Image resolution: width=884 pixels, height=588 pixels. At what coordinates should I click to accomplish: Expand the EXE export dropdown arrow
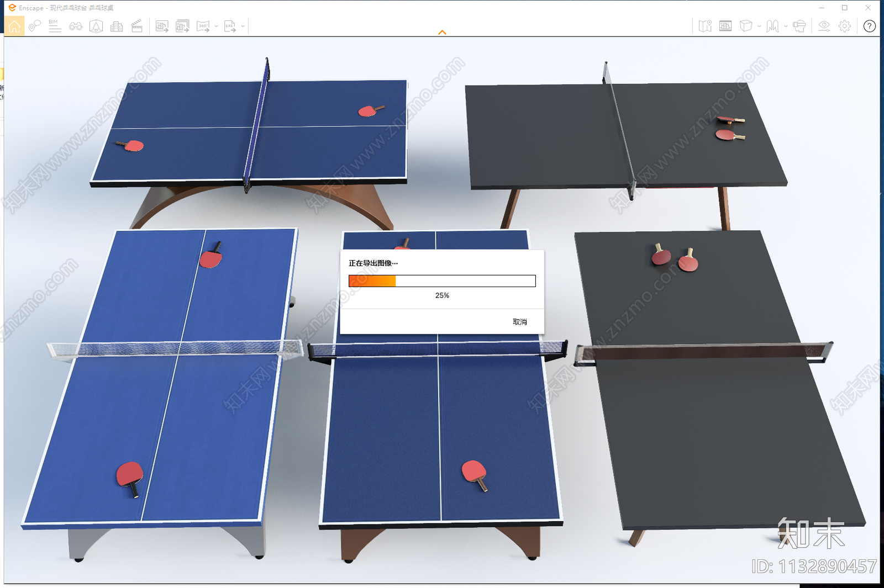tap(243, 26)
